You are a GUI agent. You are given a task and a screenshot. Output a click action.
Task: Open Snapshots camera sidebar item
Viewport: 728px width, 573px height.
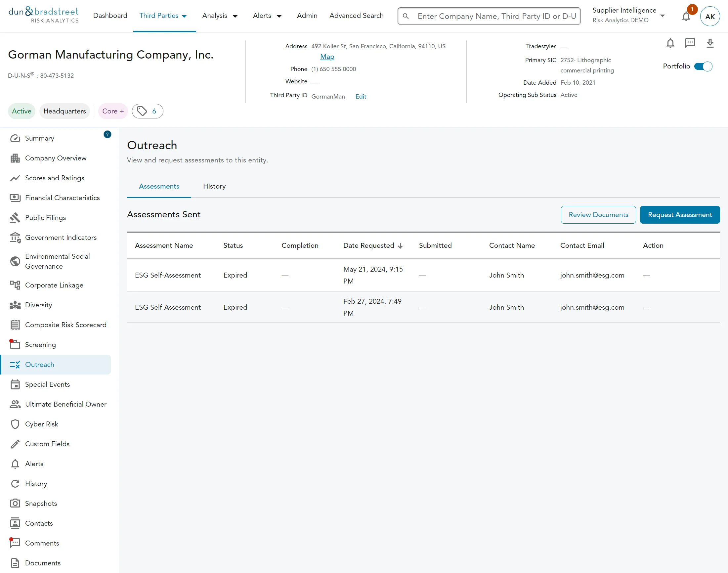pos(41,503)
